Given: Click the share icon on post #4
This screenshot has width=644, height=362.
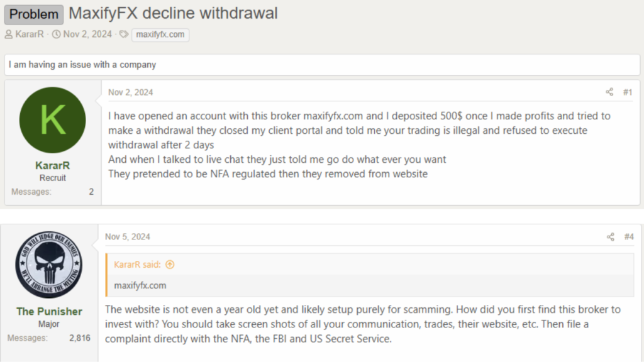Looking at the screenshot, I should pos(610,237).
